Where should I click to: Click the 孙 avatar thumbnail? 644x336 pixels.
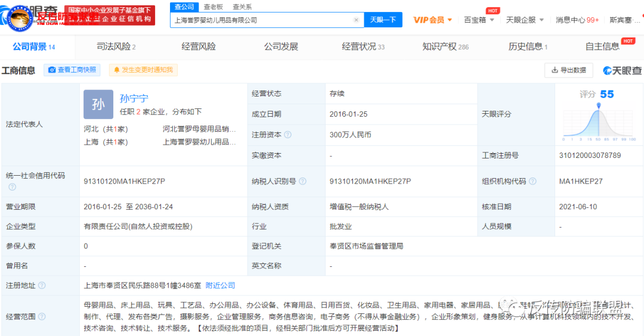(x=98, y=104)
